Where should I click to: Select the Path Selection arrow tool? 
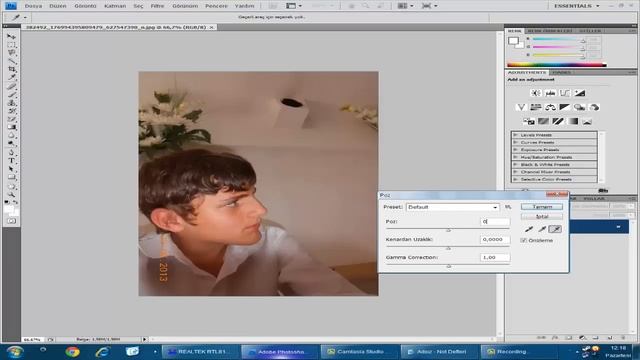point(11,169)
